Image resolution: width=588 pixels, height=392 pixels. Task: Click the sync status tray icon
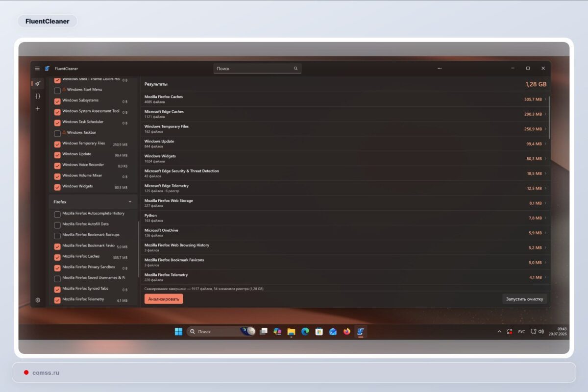[510, 332]
